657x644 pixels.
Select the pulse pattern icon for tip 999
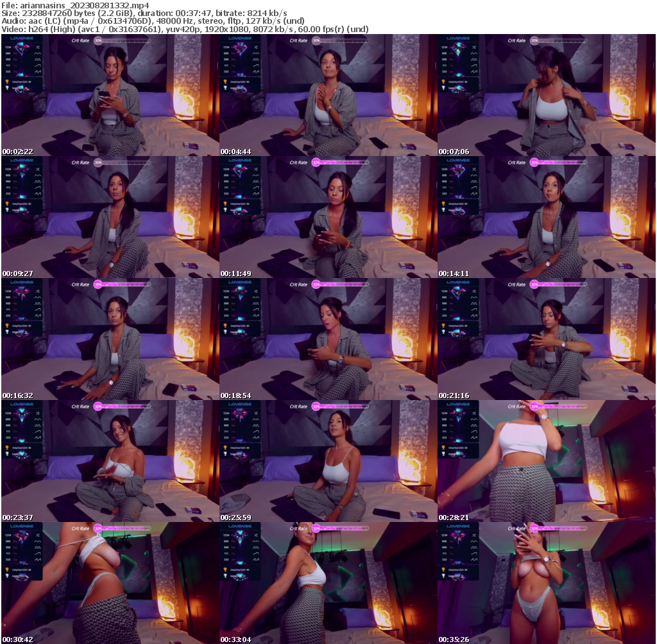point(37,60)
